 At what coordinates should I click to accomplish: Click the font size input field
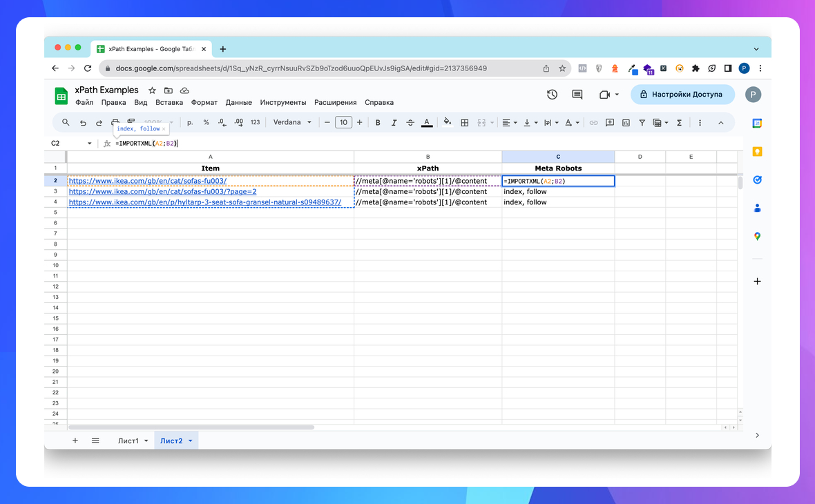pyautogui.click(x=343, y=123)
